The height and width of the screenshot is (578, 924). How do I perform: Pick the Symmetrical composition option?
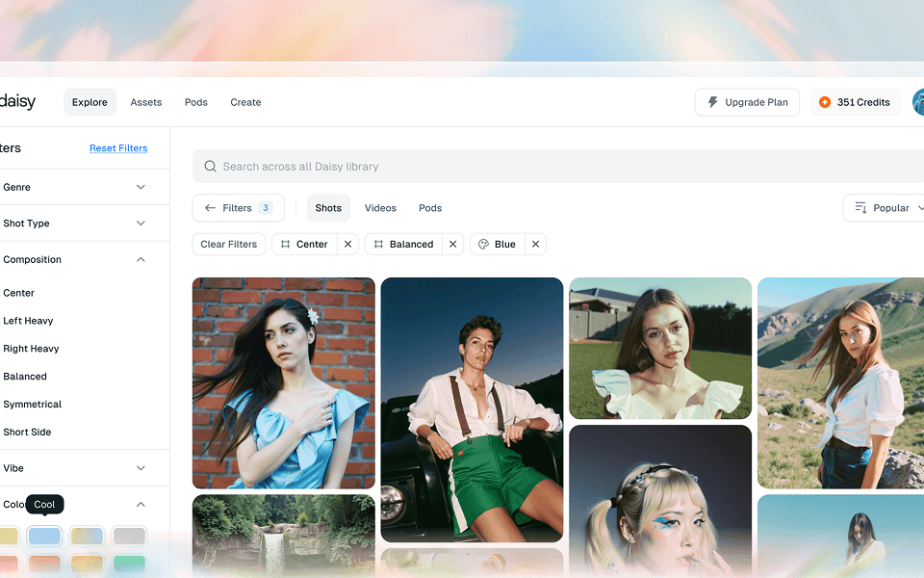point(33,404)
